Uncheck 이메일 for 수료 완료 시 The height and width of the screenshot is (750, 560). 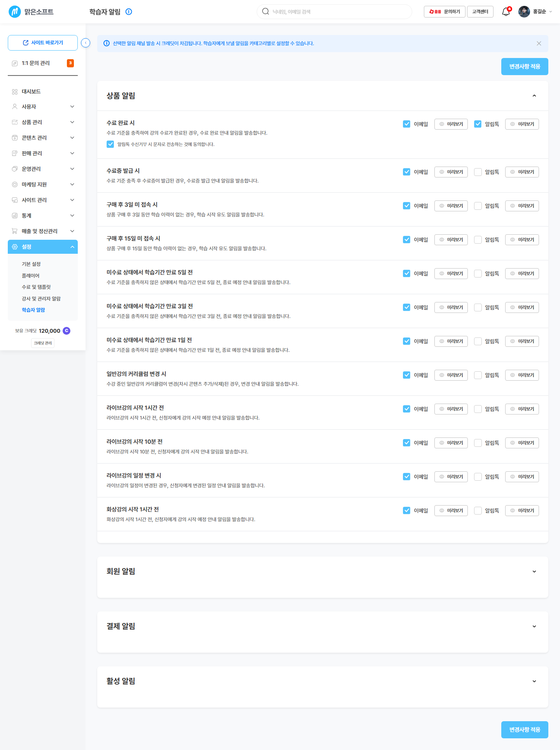click(x=406, y=124)
